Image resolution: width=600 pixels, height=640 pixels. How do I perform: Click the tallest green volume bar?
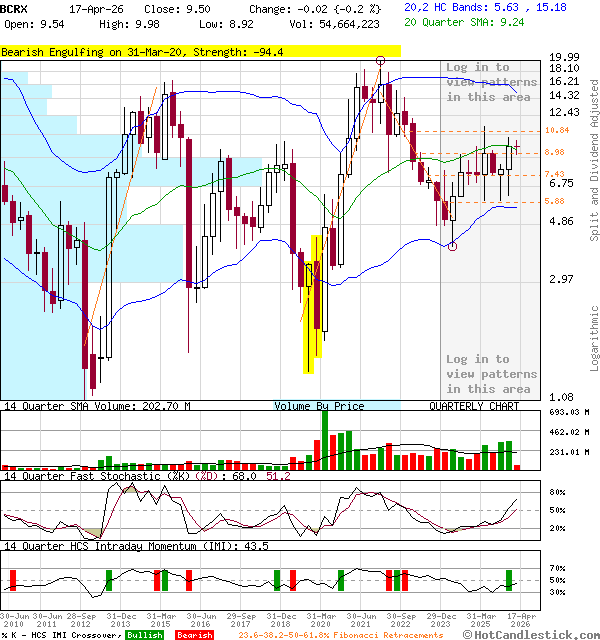point(325,439)
